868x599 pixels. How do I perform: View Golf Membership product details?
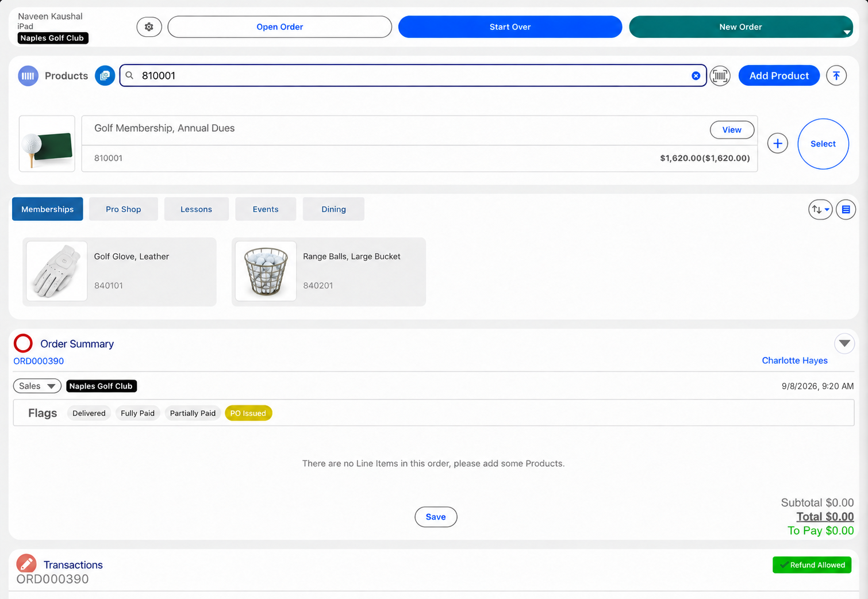click(732, 130)
